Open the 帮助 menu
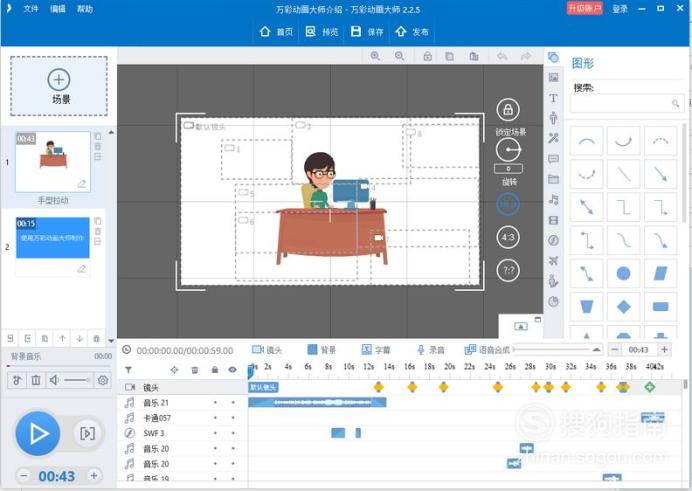692x491 pixels. (x=85, y=9)
